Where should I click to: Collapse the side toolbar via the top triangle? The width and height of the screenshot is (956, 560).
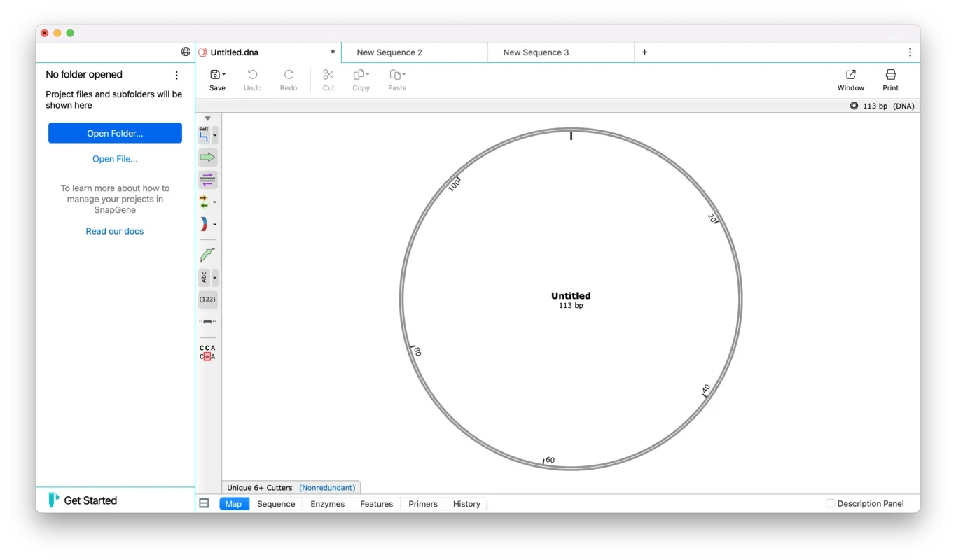click(x=207, y=118)
